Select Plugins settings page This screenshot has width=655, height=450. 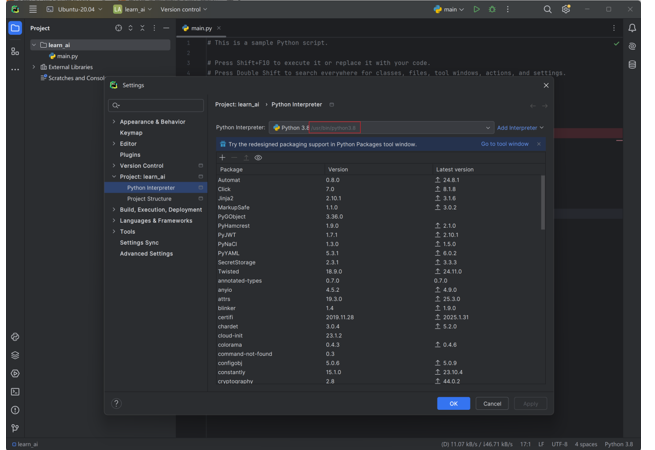pyautogui.click(x=130, y=155)
